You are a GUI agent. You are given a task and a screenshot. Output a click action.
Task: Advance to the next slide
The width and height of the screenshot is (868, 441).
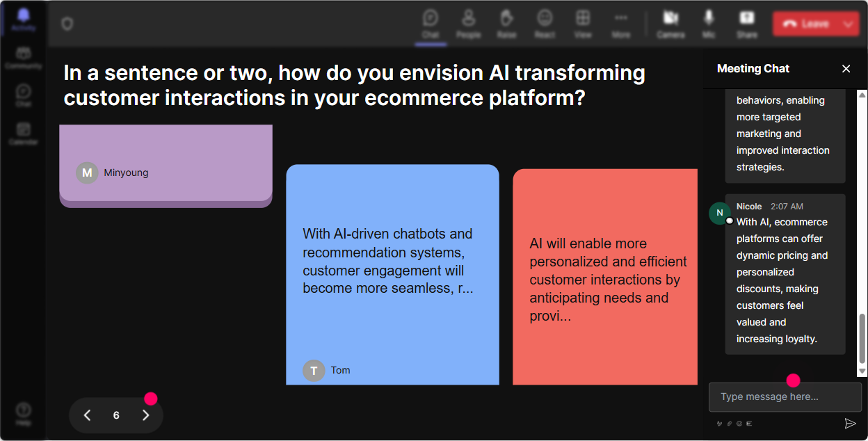pyautogui.click(x=145, y=415)
